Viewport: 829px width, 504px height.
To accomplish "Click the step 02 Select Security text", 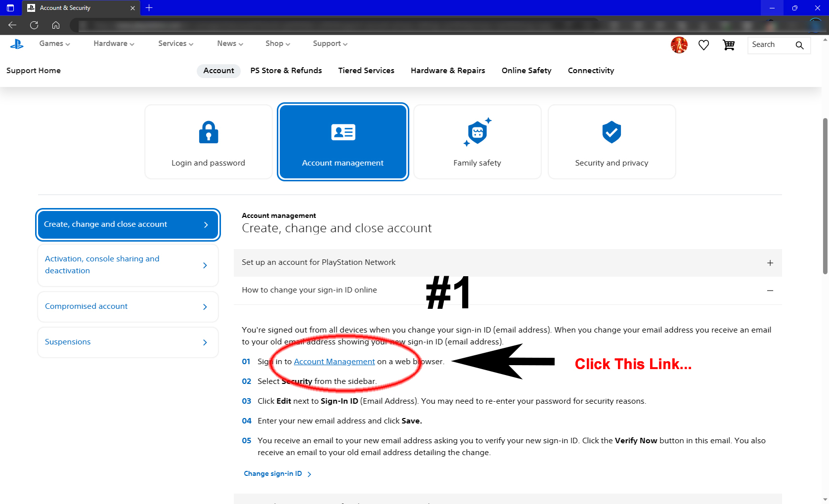I will [x=317, y=381].
